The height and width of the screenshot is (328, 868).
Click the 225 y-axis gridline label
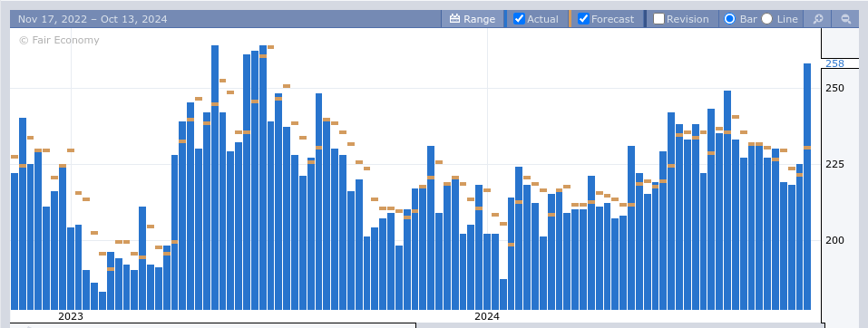coord(834,164)
